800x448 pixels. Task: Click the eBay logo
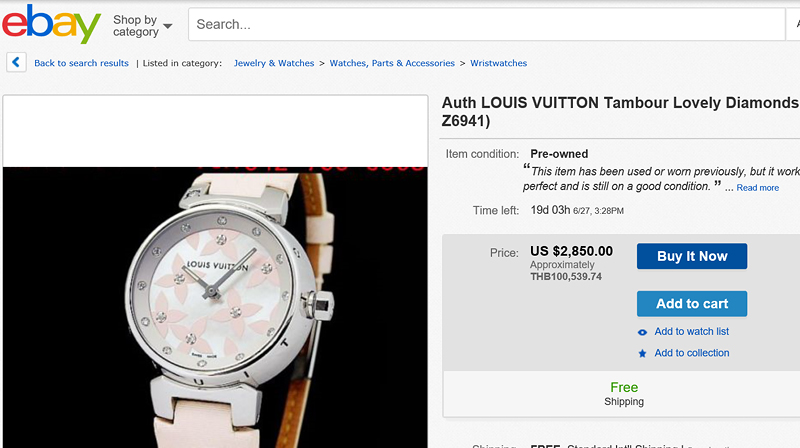pyautogui.click(x=51, y=24)
